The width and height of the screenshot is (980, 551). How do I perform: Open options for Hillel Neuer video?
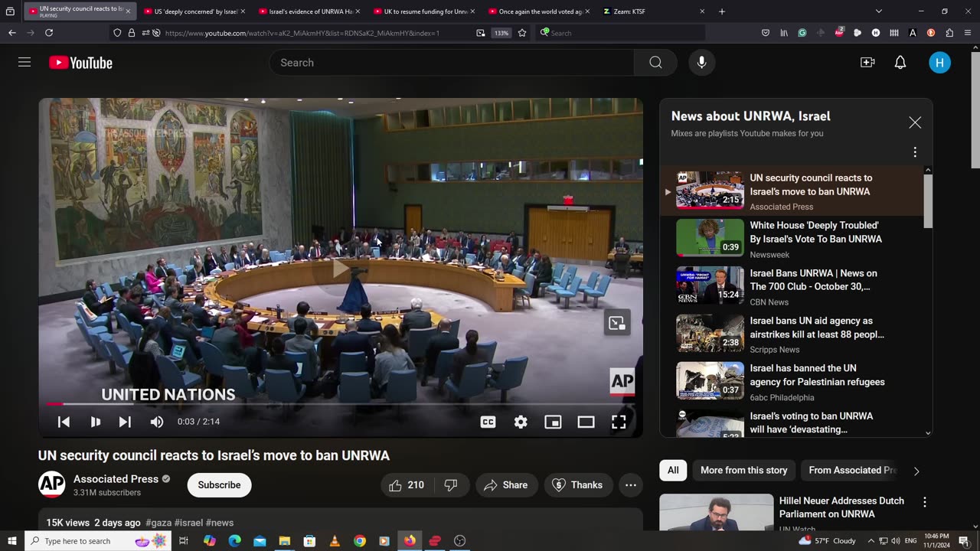point(924,502)
